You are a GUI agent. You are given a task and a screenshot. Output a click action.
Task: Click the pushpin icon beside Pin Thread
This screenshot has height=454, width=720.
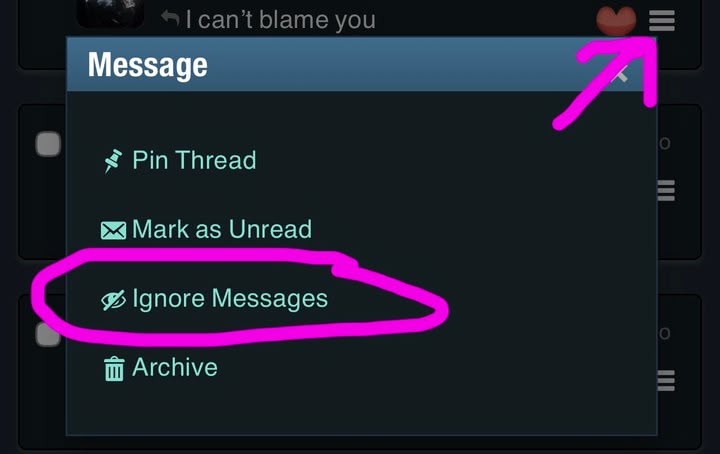click(x=112, y=161)
